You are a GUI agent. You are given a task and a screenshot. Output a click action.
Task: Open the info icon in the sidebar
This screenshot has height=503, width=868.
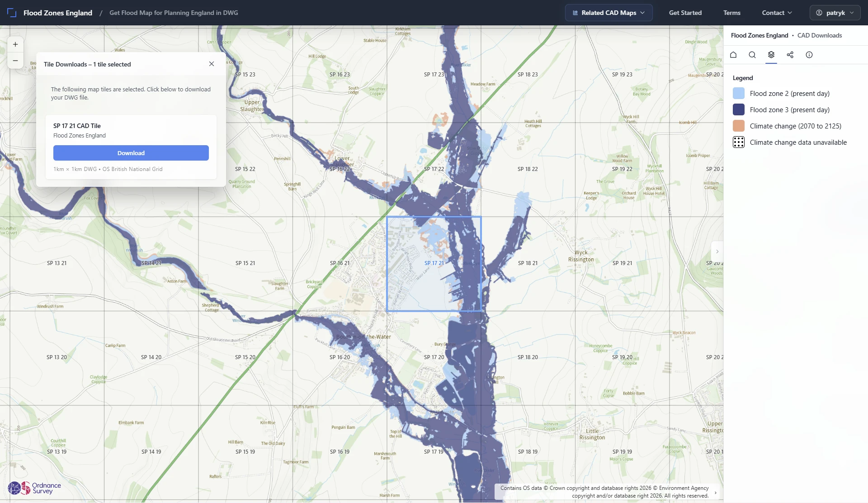point(809,55)
